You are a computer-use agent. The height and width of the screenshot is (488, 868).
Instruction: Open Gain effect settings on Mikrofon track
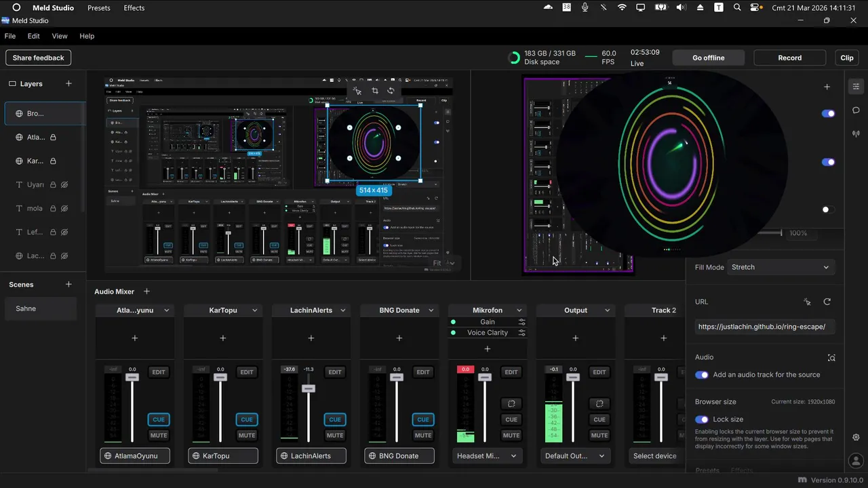click(x=521, y=322)
